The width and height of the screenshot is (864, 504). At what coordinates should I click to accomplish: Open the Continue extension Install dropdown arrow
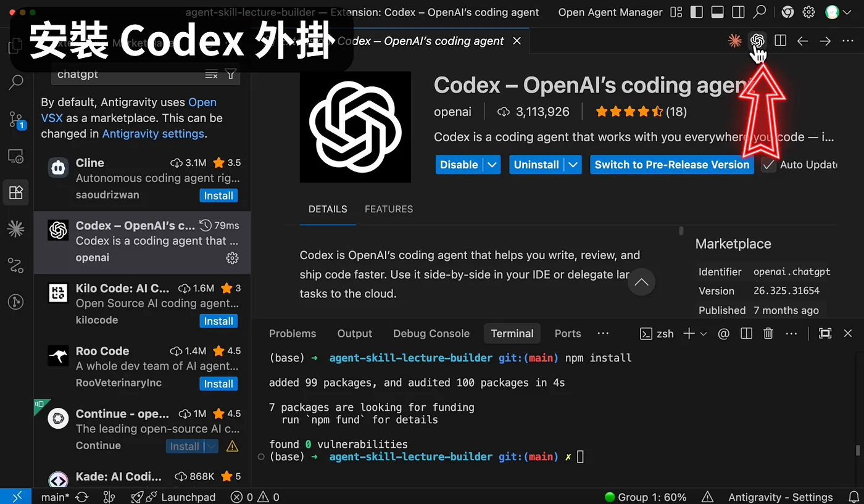[x=212, y=447]
